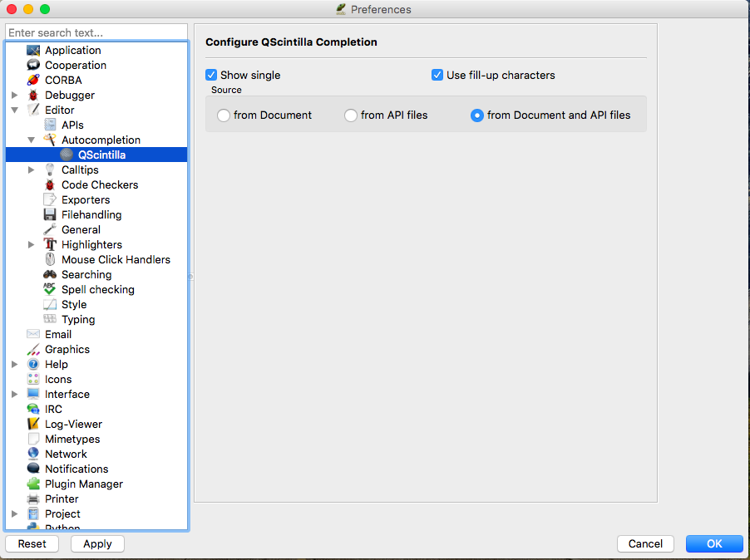Expand the Calltips subtree

pos(32,170)
